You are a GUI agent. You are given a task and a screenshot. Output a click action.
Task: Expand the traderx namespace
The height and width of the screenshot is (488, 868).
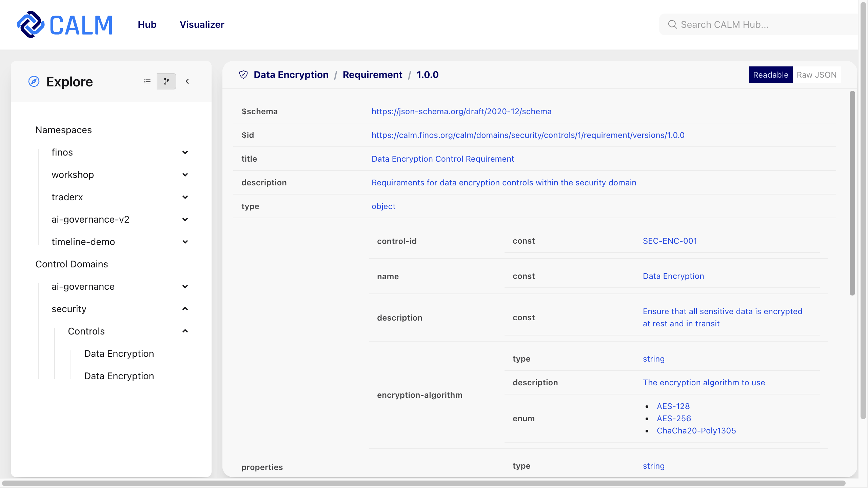point(185,197)
